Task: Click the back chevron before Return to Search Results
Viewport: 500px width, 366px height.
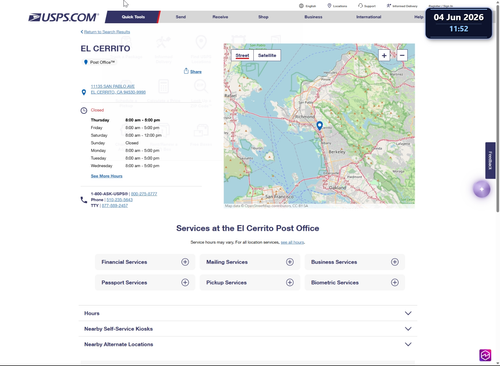Action: pos(82,32)
